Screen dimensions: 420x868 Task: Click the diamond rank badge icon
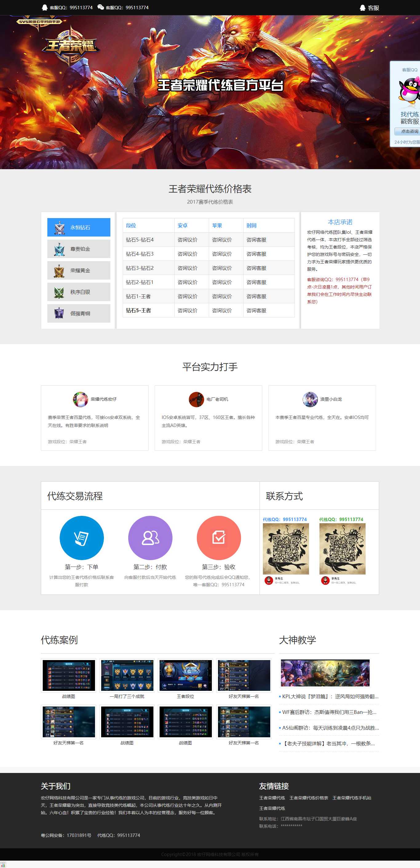(x=59, y=228)
